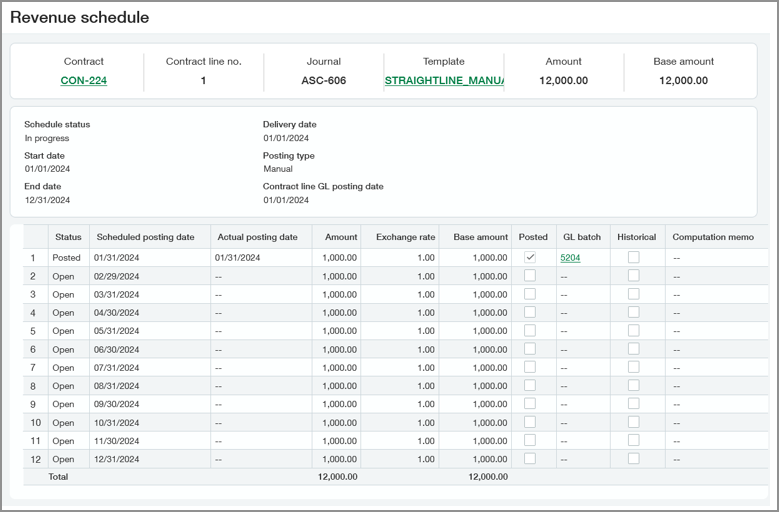Check the Posted checkbox for 07/31/2024

[530, 367]
